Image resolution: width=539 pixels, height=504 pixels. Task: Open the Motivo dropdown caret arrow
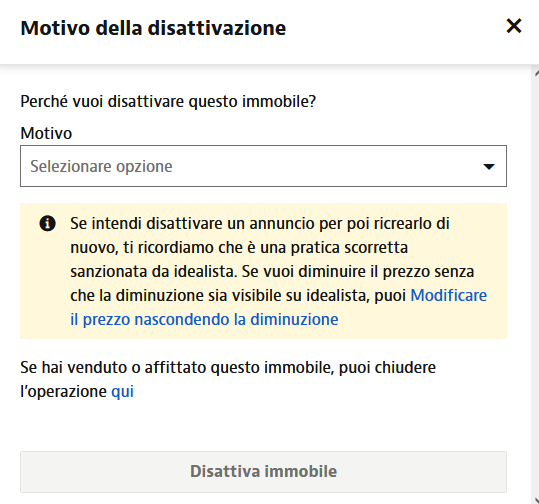pos(488,167)
